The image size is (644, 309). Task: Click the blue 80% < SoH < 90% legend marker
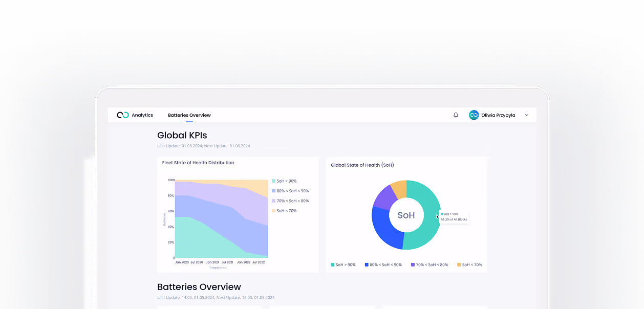point(366,264)
